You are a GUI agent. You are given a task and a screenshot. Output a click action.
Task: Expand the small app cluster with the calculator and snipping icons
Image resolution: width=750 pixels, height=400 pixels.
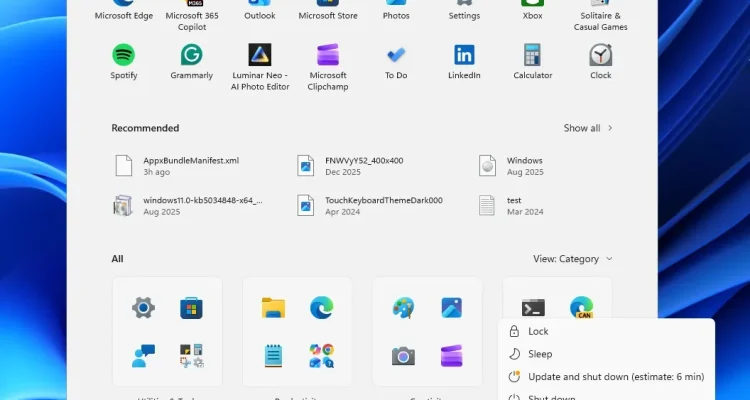click(x=191, y=356)
